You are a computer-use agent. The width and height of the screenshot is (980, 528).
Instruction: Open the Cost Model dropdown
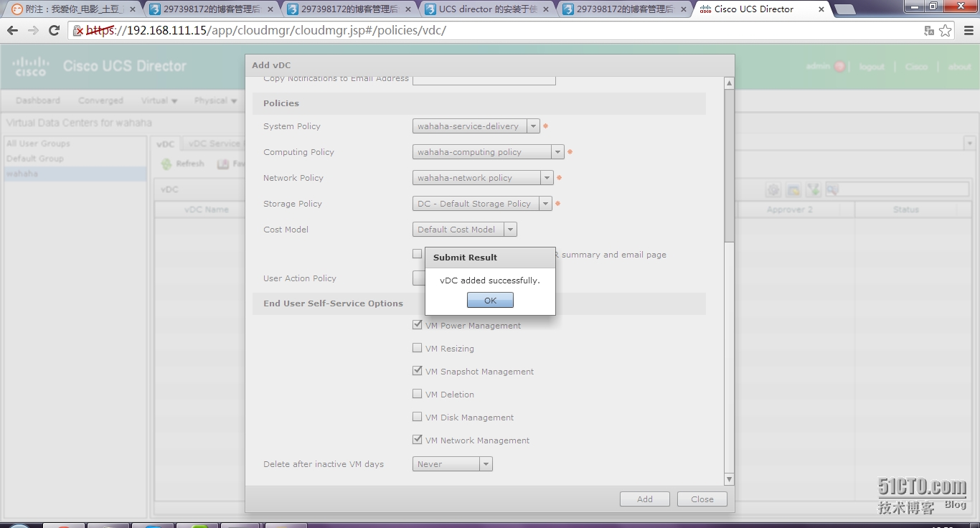point(510,230)
